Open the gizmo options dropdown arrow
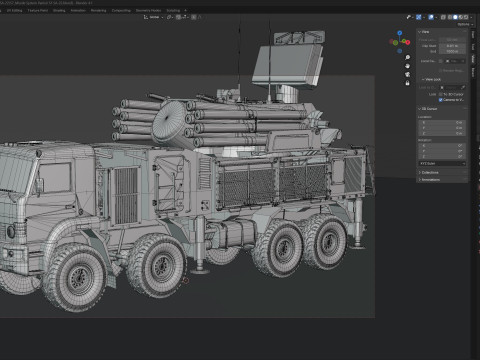 [x=424, y=17]
